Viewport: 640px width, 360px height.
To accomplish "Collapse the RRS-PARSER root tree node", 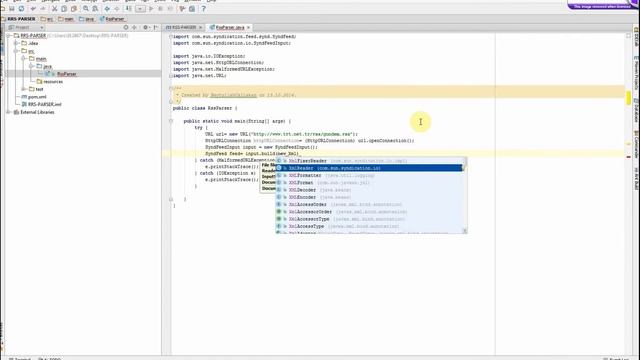I will (9, 36).
